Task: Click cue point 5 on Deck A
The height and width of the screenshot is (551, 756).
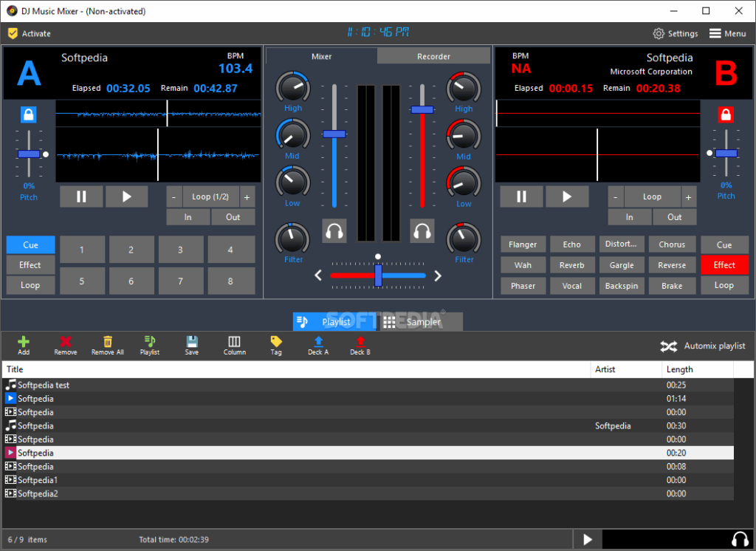Action: (x=82, y=281)
